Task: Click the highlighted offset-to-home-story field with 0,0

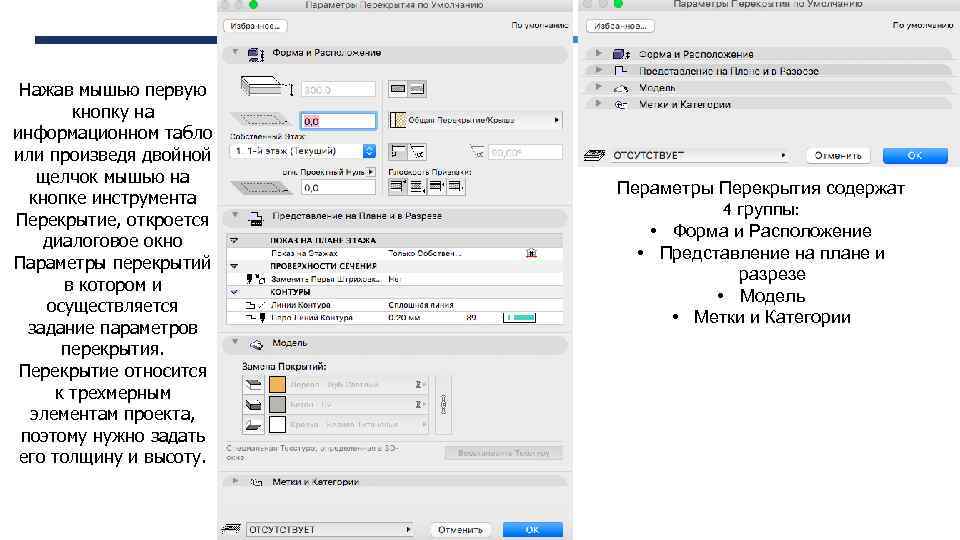Action: click(338, 121)
